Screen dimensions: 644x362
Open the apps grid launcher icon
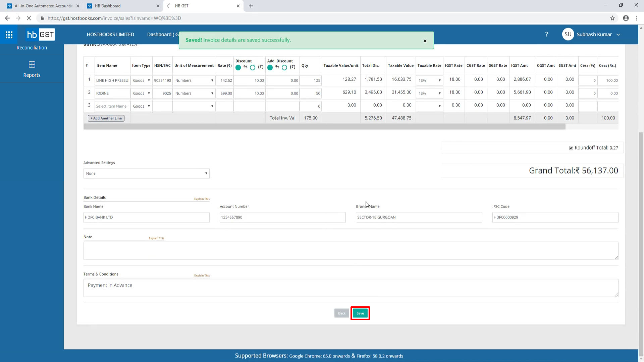point(9,35)
